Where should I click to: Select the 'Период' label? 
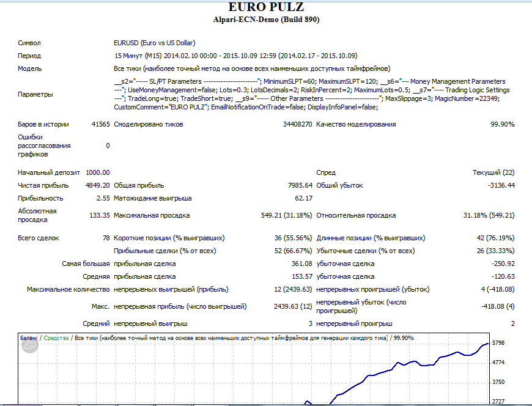click(x=29, y=56)
